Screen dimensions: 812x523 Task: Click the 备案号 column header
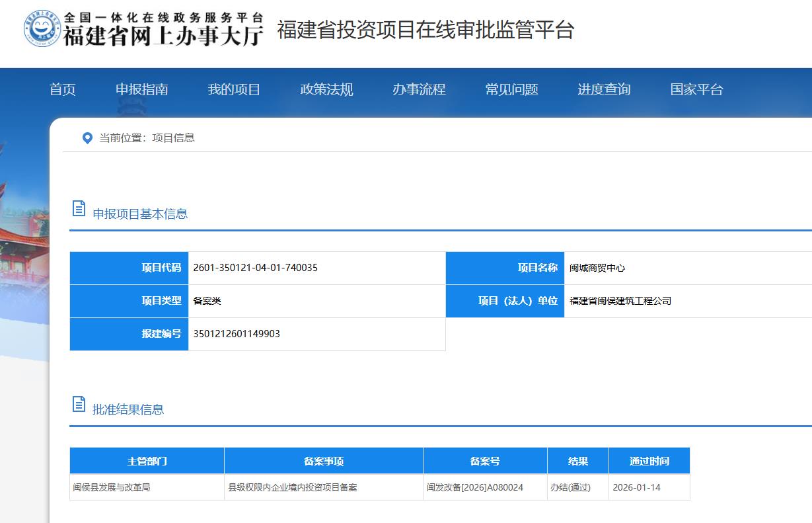485,462
